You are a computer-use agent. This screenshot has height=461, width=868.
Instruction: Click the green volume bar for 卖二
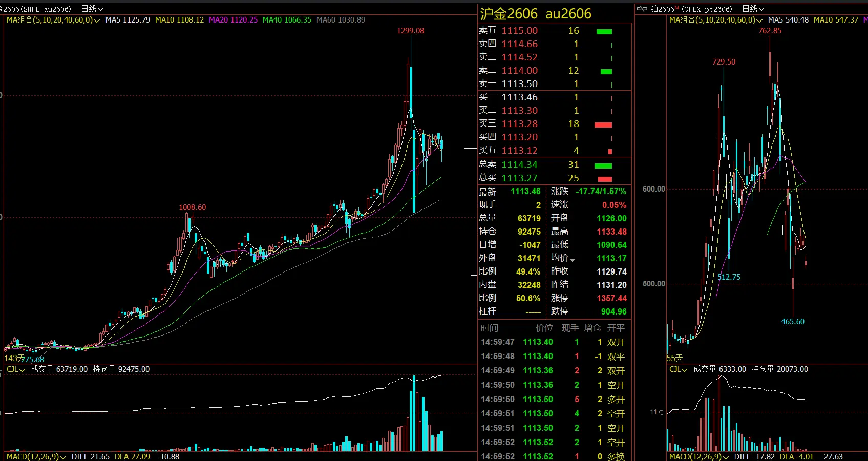click(606, 72)
